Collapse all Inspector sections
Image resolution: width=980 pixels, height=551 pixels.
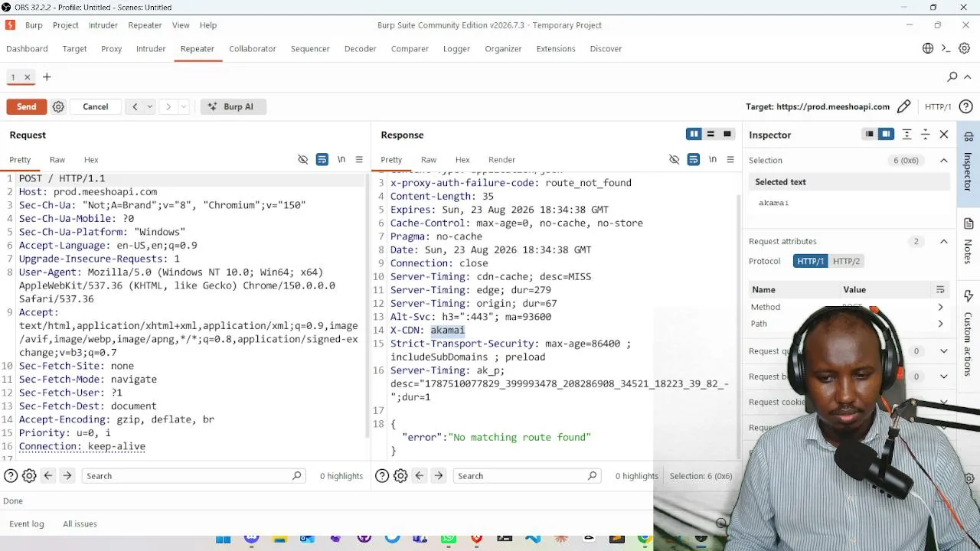pyautogui.click(x=926, y=135)
